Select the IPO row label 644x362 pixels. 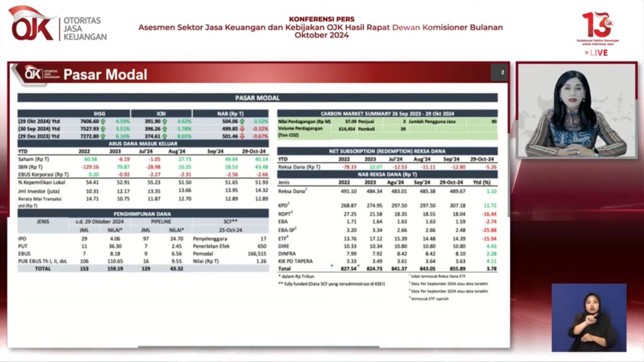[x=22, y=238]
